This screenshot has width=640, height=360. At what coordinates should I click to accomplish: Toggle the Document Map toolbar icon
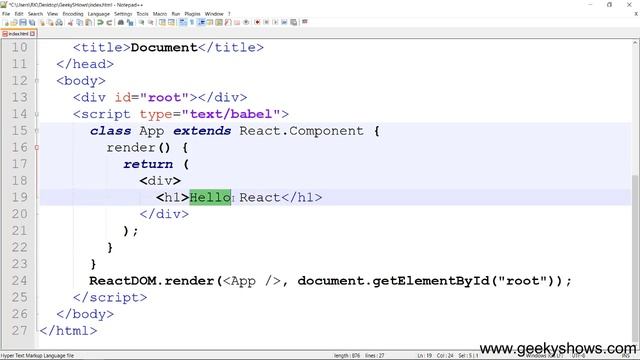coord(219,22)
